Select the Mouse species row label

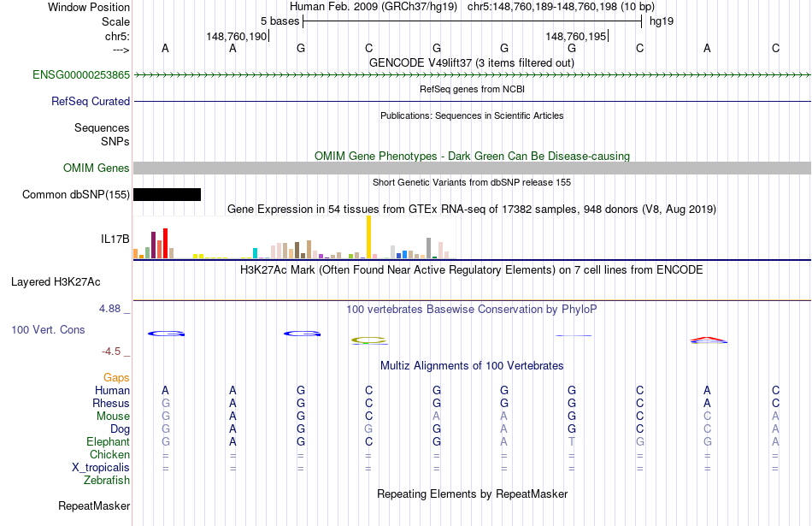[113, 417]
